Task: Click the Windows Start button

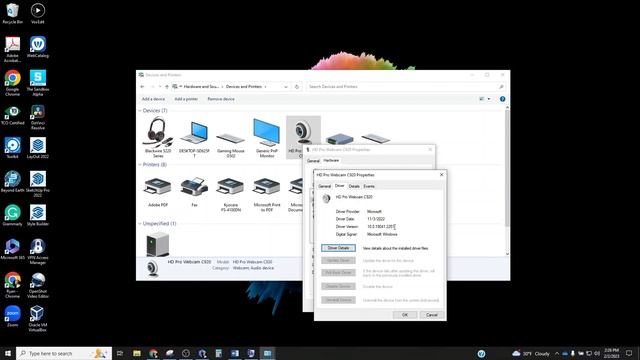Action: [x=8, y=353]
